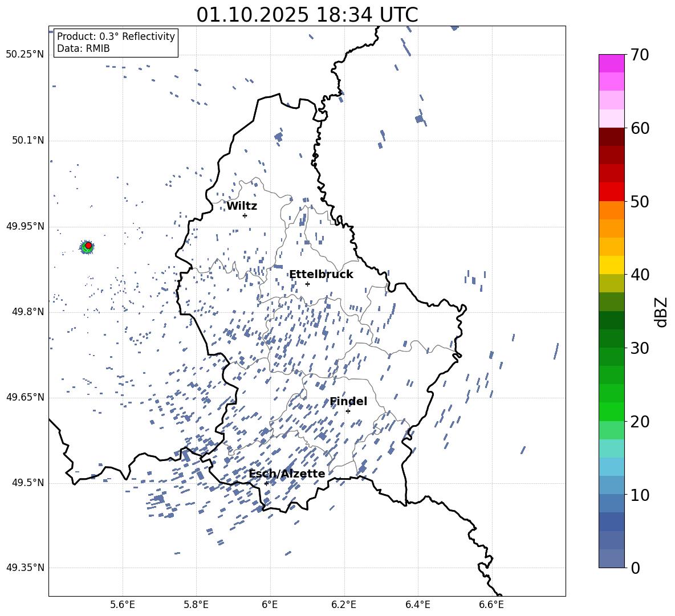The image size is (675, 616).
Task: Click the Esch/Alzette label text
Action: click(x=287, y=474)
